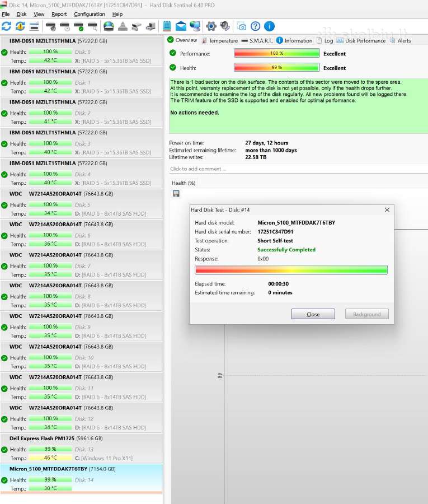Screen dimensions: 428x504
Task: Select the Micron_5100_MTFDDAK7T6TBY disk in list
Action: click(x=81, y=478)
